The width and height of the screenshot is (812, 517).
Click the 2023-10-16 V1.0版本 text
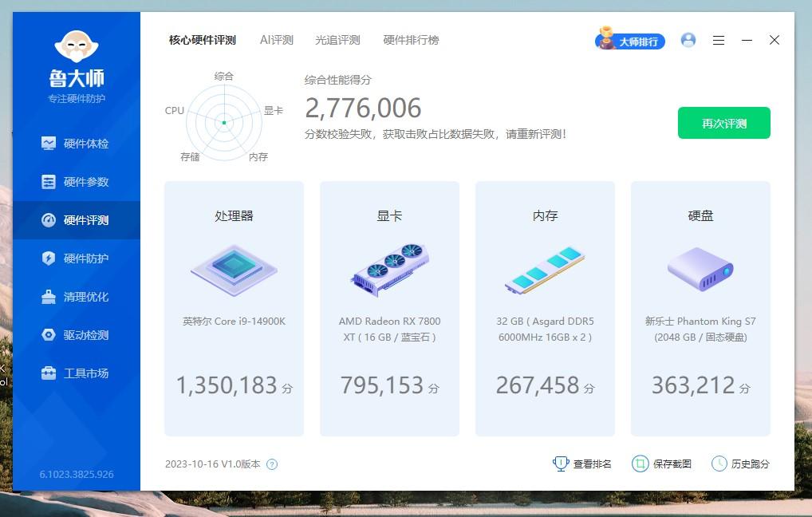coord(213,464)
